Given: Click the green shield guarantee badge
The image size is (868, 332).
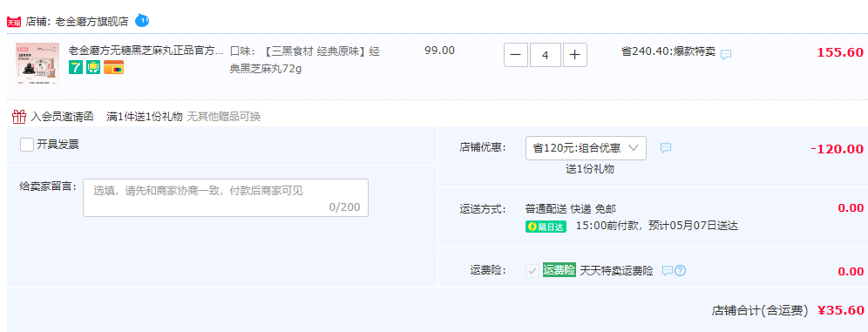Looking at the screenshot, I should (93, 67).
